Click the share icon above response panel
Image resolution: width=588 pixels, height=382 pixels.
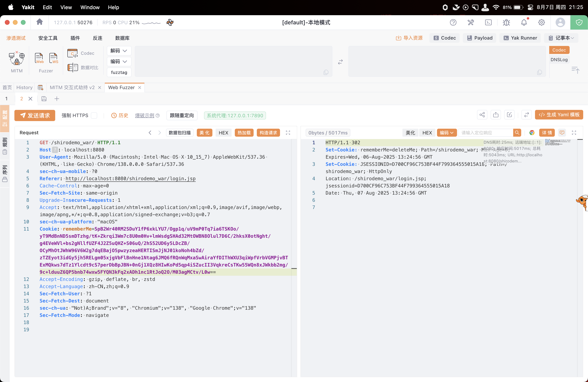[482, 115]
